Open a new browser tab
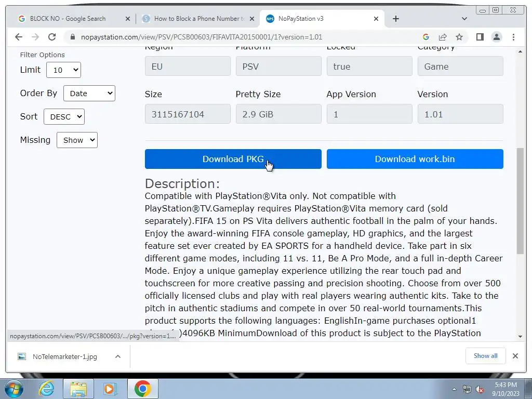Image resolution: width=532 pixels, height=399 pixels. 395,19
